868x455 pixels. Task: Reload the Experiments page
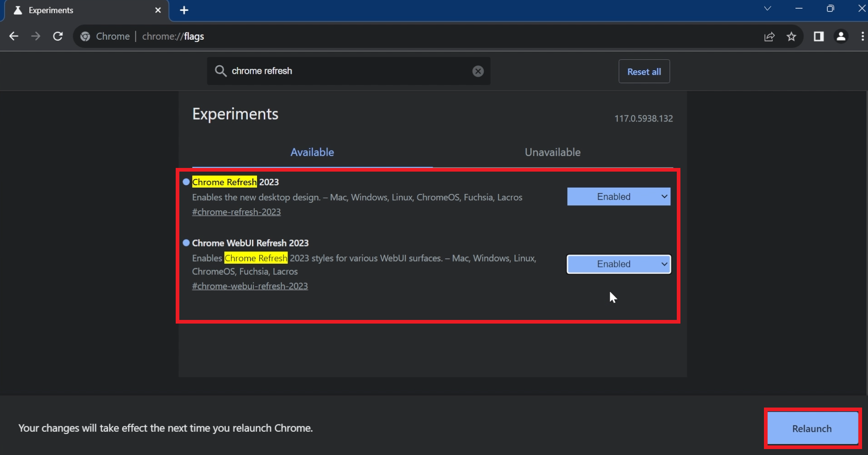click(x=58, y=36)
